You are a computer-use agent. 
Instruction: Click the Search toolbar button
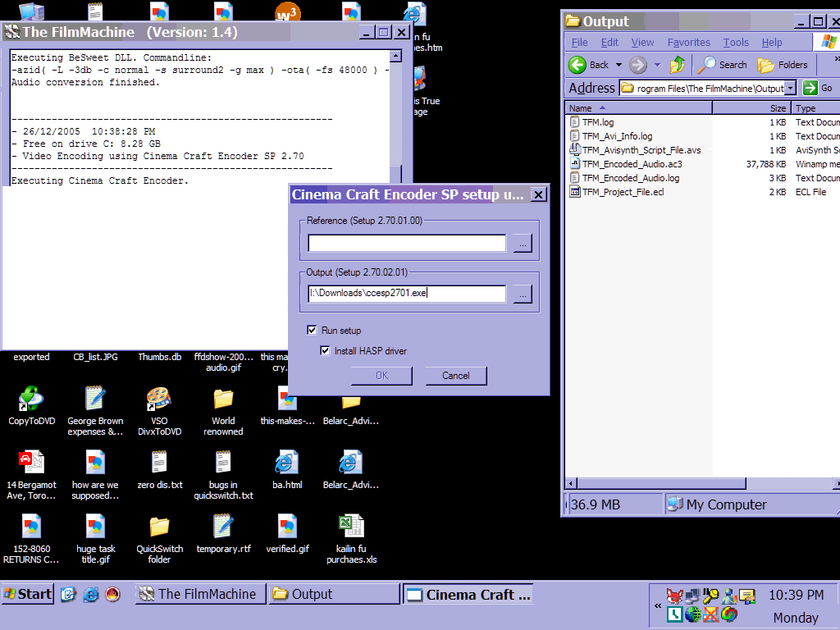point(722,65)
